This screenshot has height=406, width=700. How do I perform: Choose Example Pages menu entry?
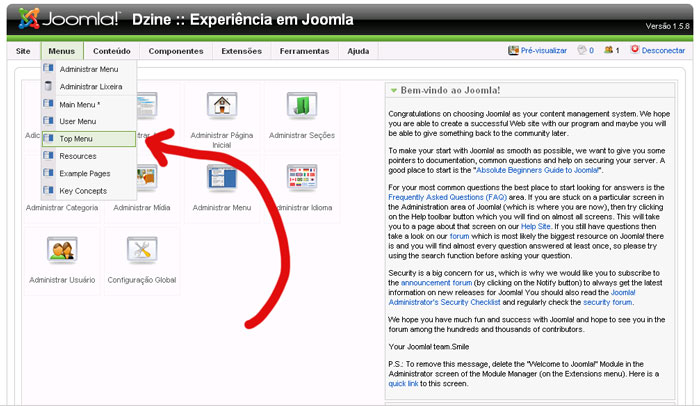(x=89, y=174)
